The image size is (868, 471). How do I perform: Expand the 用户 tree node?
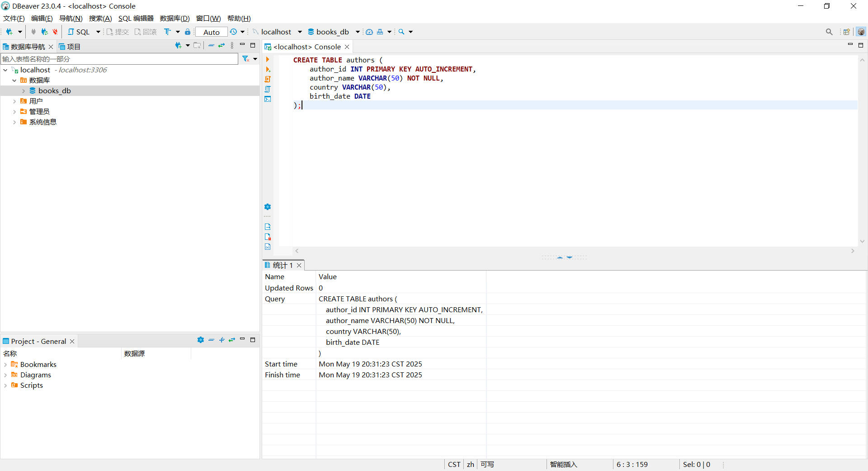click(x=14, y=101)
